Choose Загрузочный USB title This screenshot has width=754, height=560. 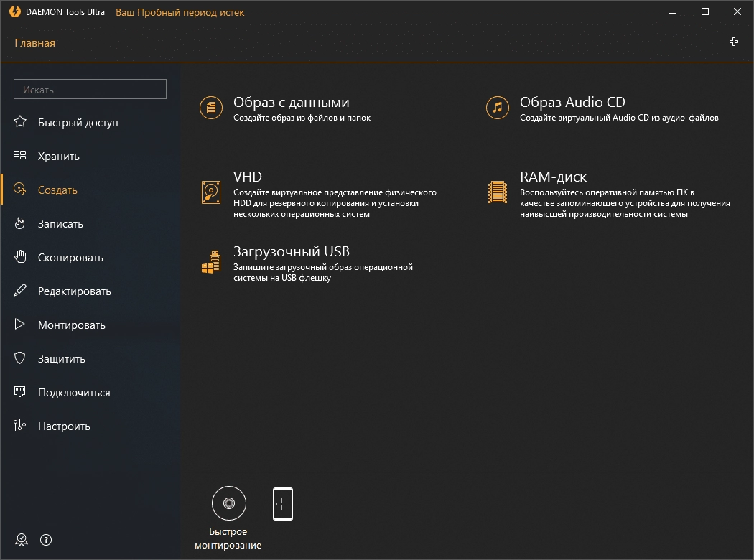(292, 251)
